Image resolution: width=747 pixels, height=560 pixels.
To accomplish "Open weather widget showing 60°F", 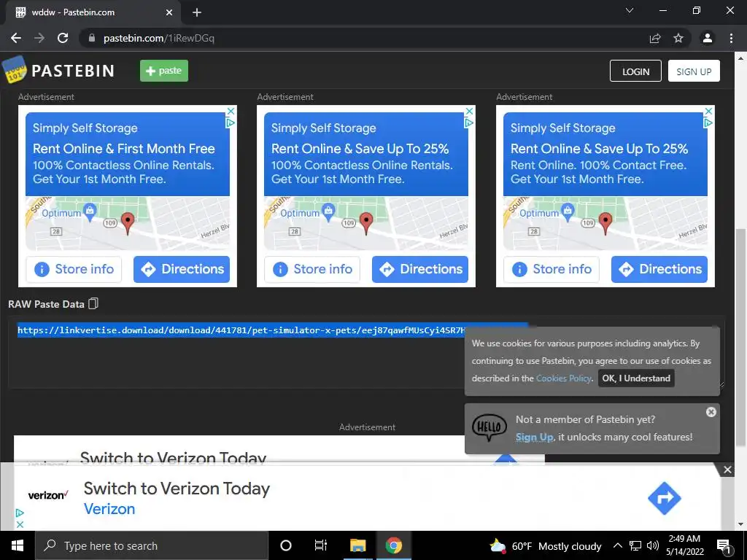I will click(546, 545).
